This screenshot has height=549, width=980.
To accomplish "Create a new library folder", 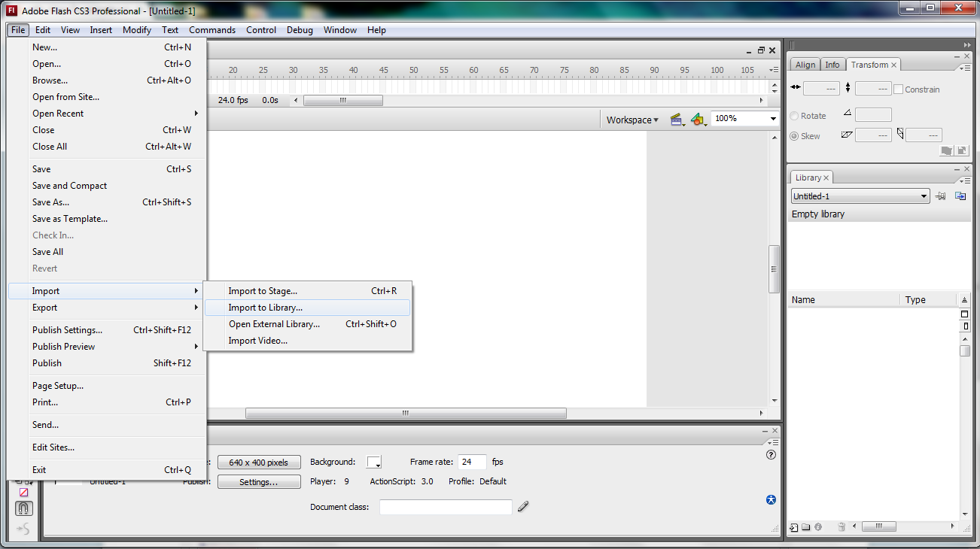I will click(805, 527).
